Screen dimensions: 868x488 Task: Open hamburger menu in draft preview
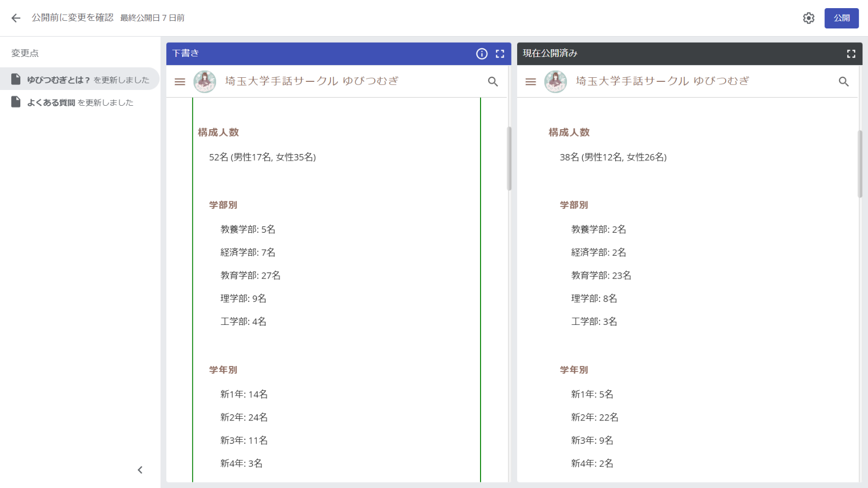(x=180, y=82)
